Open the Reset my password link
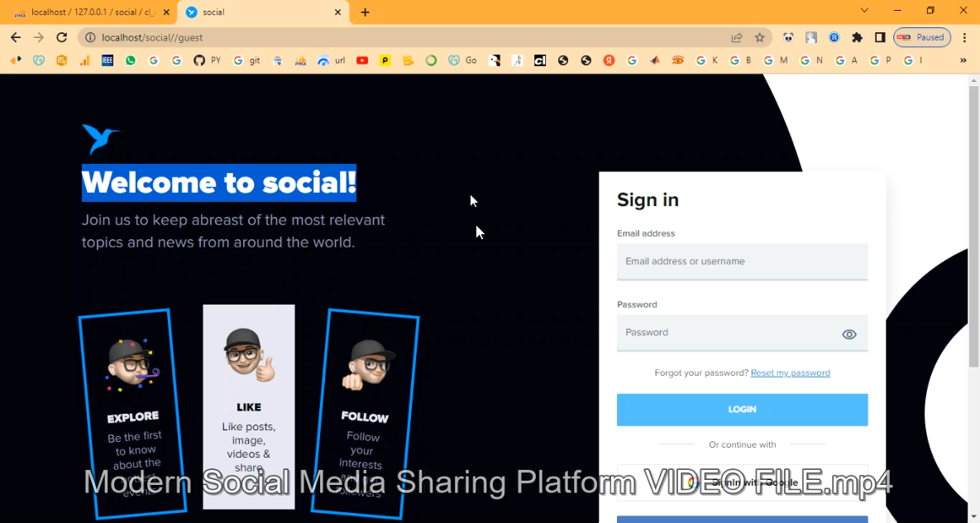 (x=790, y=373)
